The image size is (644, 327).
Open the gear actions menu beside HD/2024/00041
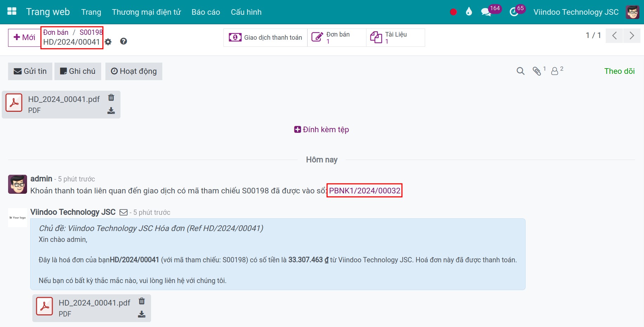108,42
